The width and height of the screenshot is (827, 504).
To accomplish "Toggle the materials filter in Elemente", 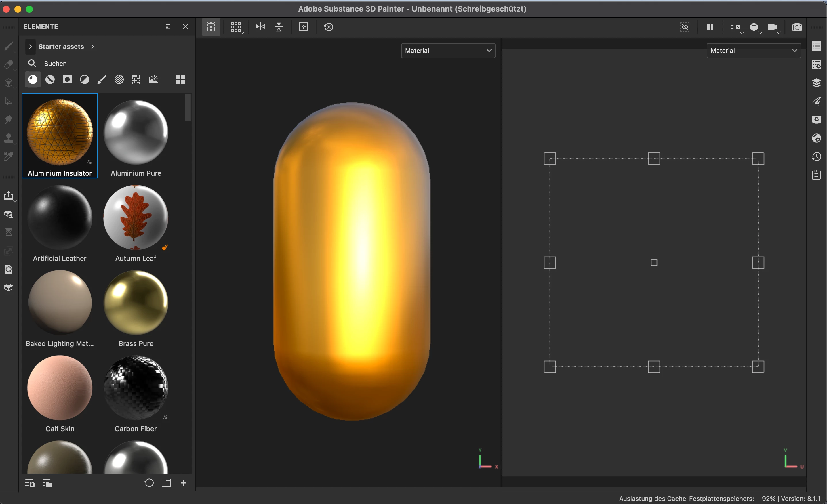I will point(33,79).
